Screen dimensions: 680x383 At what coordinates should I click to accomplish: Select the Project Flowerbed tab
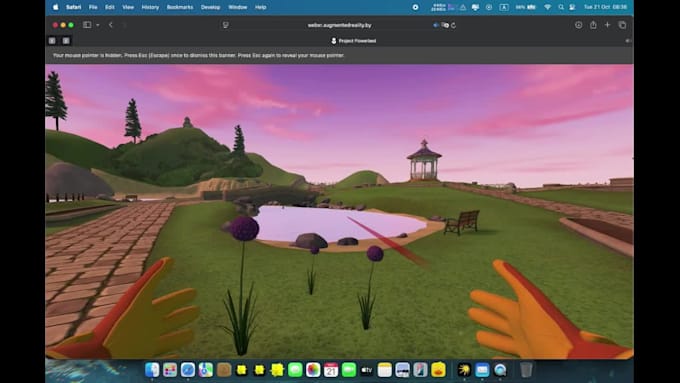353,41
